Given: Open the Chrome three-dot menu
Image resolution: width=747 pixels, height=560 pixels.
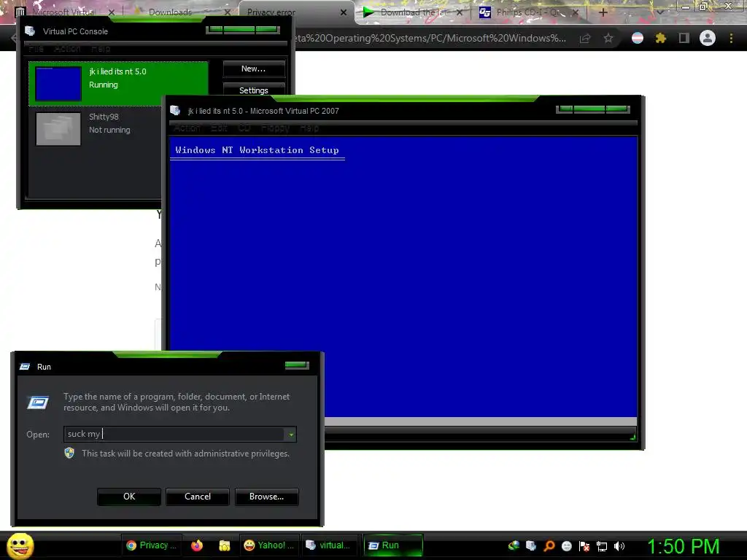Looking at the screenshot, I should [x=731, y=38].
